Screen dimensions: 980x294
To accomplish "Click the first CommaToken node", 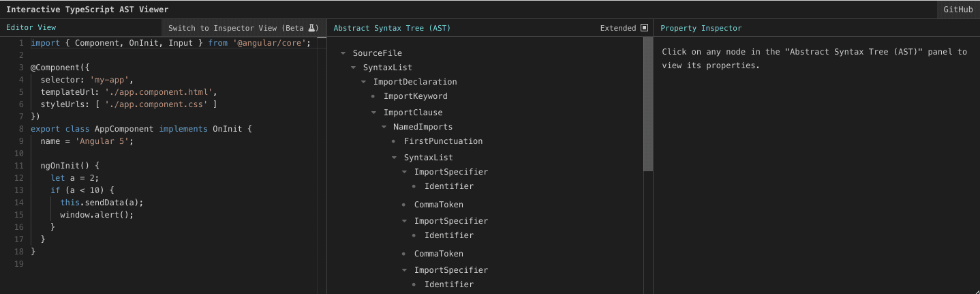I will coord(438,205).
